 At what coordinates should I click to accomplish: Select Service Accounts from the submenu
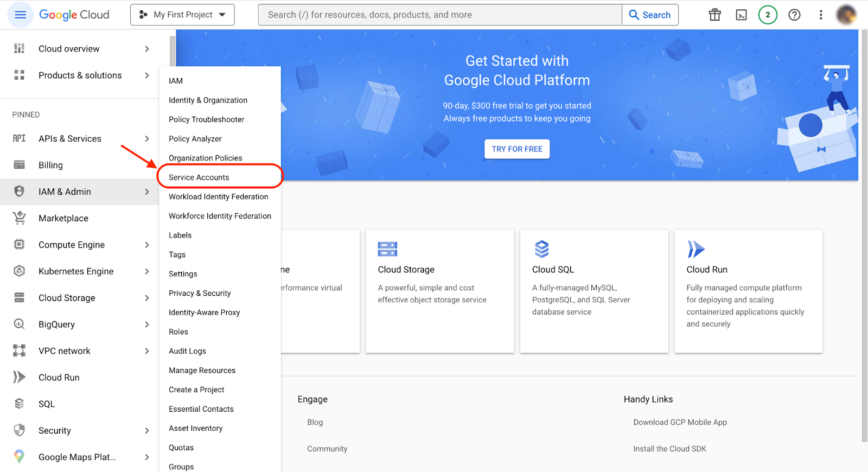(x=199, y=177)
